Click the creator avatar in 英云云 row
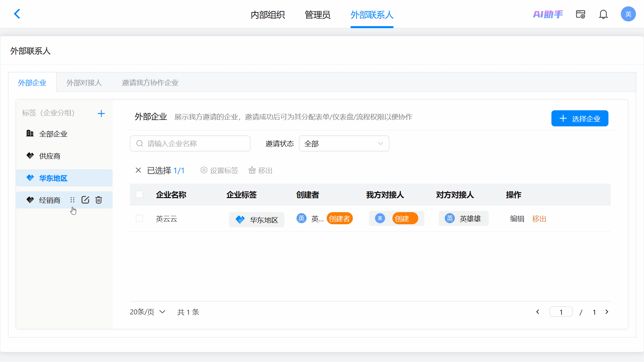Screen dimensions: 644x362 [302, 219]
